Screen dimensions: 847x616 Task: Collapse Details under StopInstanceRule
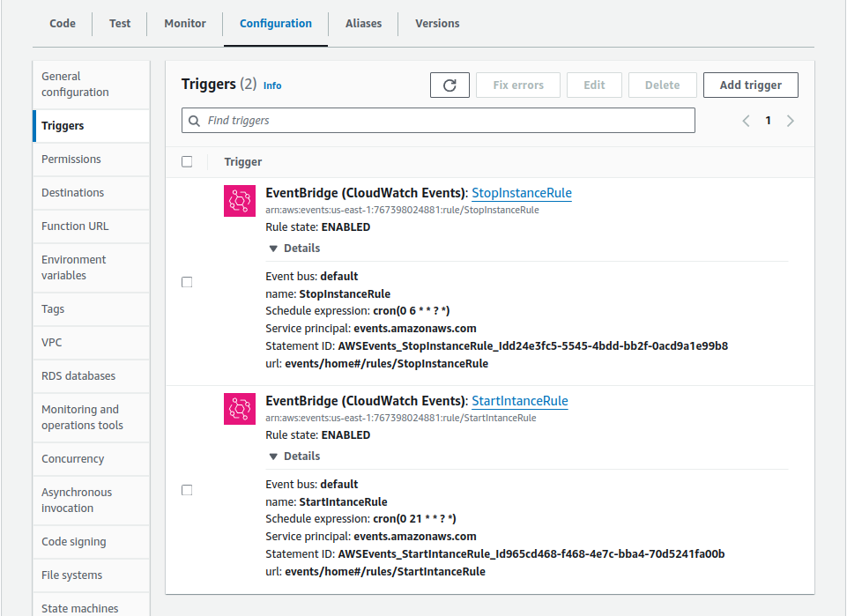tap(296, 248)
